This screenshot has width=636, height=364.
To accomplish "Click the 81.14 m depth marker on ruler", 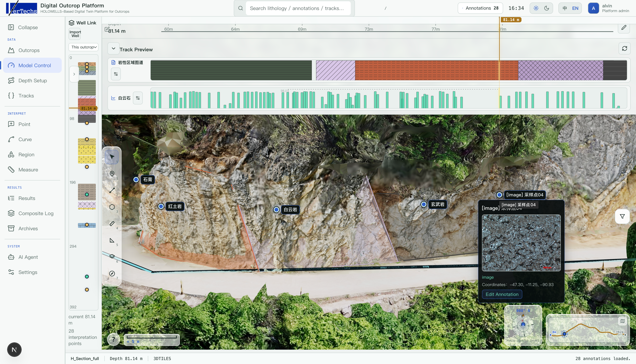I will click(x=511, y=20).
